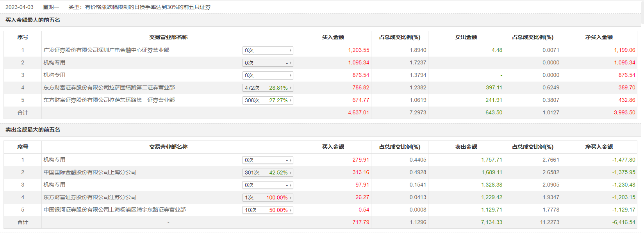Image resolution: width=644 pixels, height=233 pixels.
Task: Click 广发证券股份有限公司深圳广电金融中心证券营业部 link
Action: coord(106,50)
